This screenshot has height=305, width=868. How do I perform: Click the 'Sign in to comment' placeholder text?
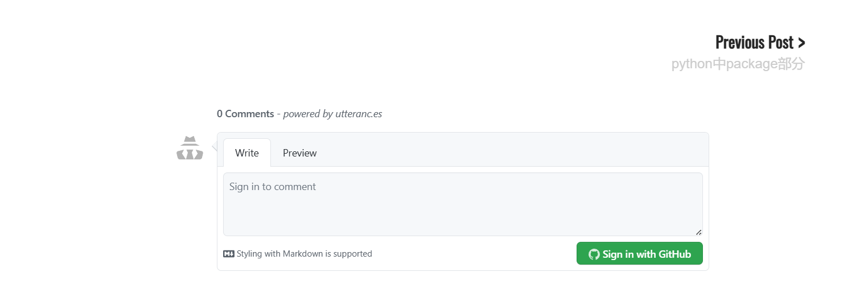(x=272, y=187)
